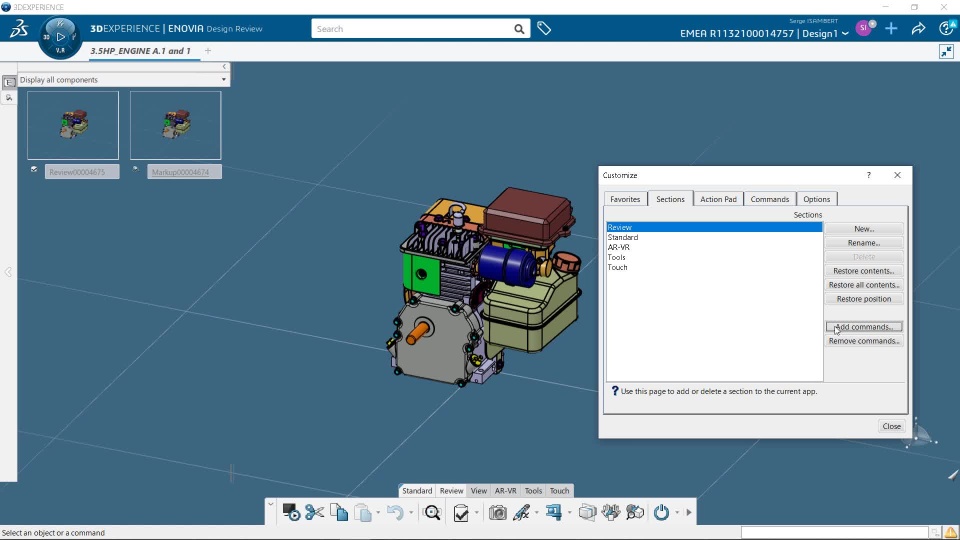Open the checkmark tool dropdown arrow

coord(476,512)
